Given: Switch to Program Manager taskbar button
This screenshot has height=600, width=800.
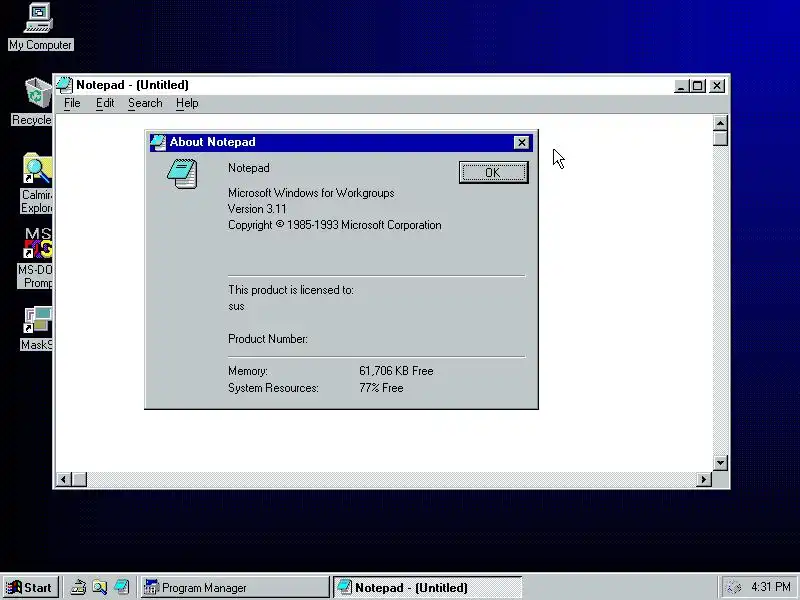Looking at the screenshot, I should click(x=235, y=588).
